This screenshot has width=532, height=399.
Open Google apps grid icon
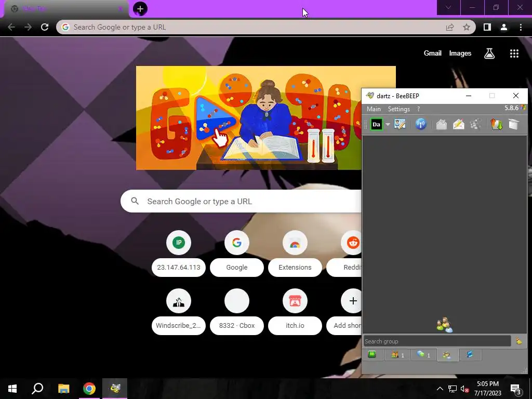[x=514, y=54]
